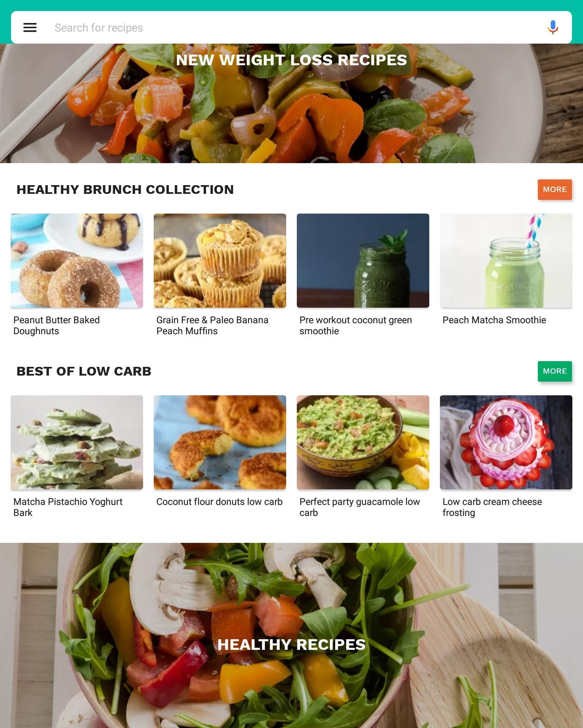The height and width of the screenshot is (728, 583).
Task: Click the orange MORE button for Healthy Brunch
Action: pos(555,189)
